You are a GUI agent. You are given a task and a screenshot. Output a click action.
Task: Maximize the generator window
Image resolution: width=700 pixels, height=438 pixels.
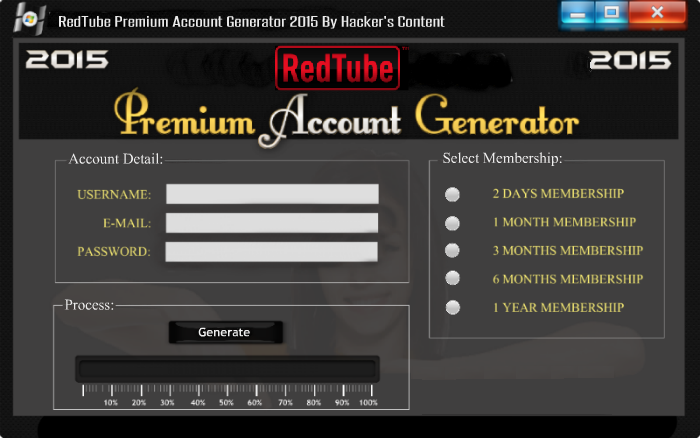coord(611,13)
